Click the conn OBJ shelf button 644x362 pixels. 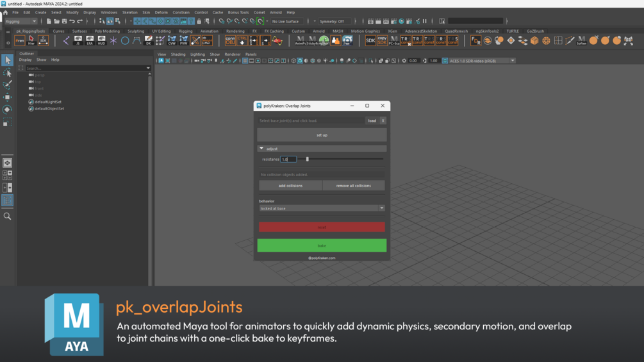[x=231, y=40]
